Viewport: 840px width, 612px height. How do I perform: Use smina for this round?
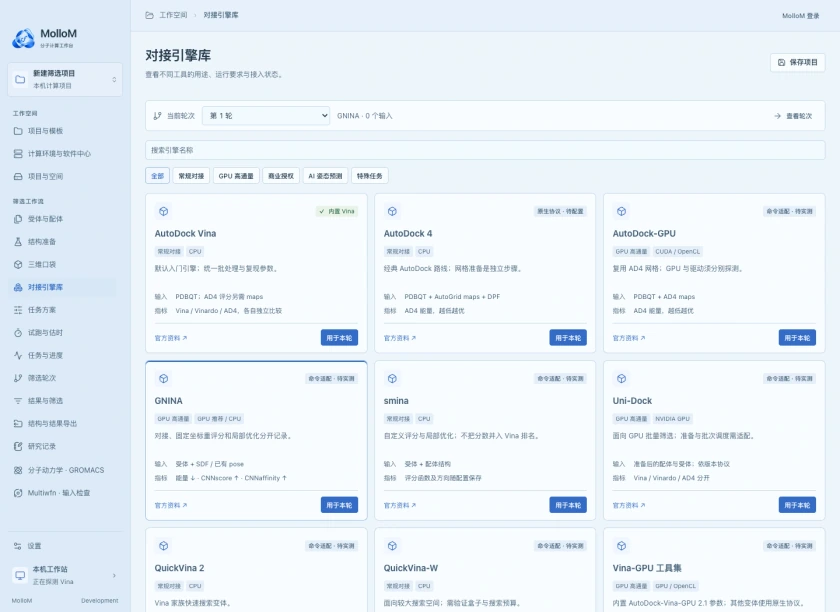tap(568, 505)
